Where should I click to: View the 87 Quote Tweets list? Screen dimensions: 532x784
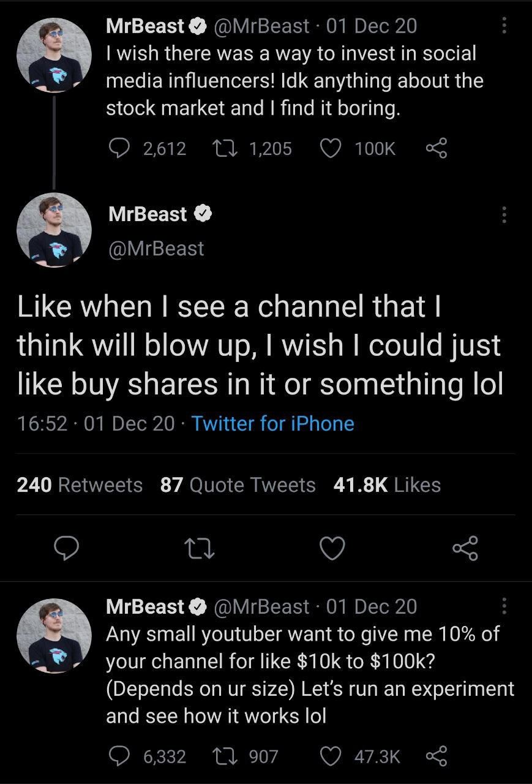click(238, 485)
